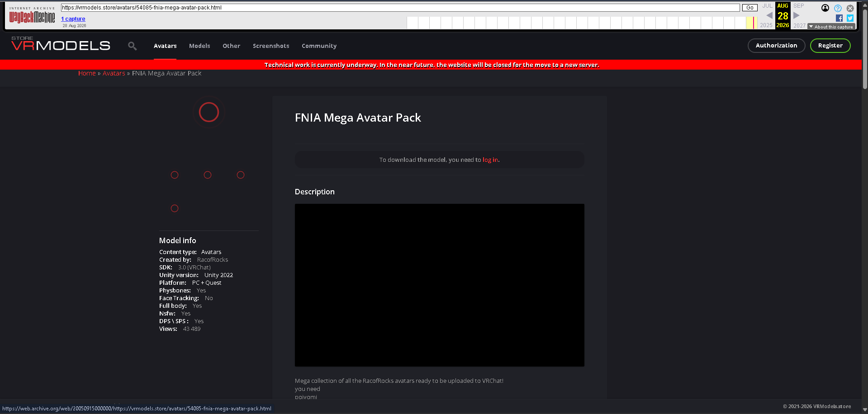868x414 pixels.
Task: Click the scrollbar down arrow
Action: point(865,410)
